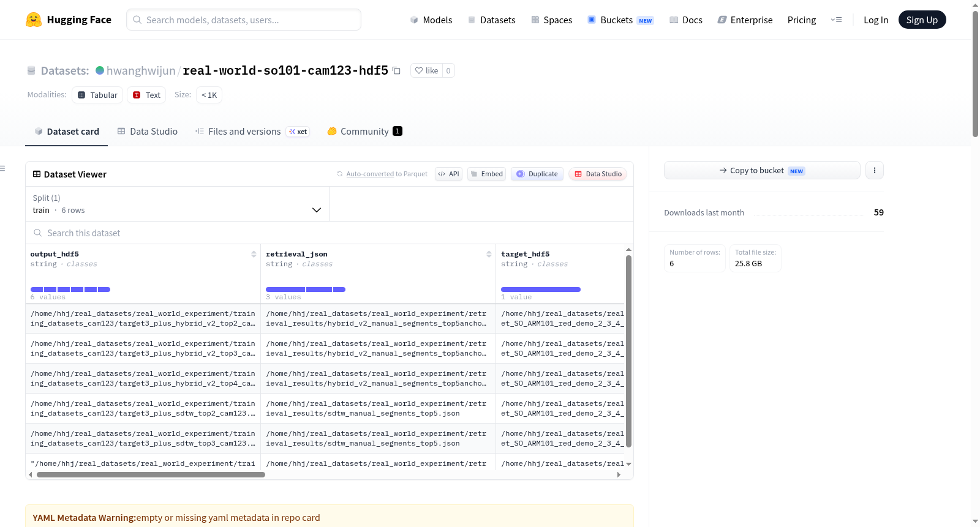Select the hybrid_v2_top3 output_hdf5 cell

(143, 348)
